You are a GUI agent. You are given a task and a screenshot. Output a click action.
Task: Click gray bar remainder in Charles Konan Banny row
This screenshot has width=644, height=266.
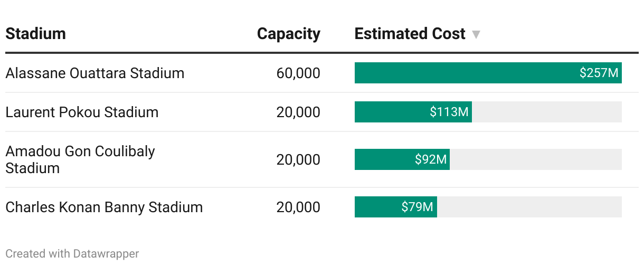529,207
